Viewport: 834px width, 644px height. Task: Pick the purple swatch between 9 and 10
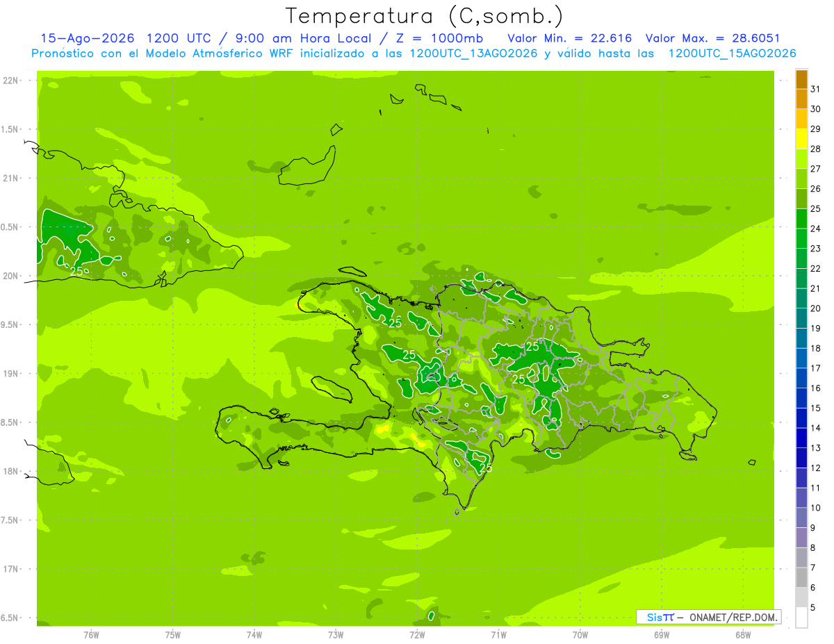(x=801, y=518)
